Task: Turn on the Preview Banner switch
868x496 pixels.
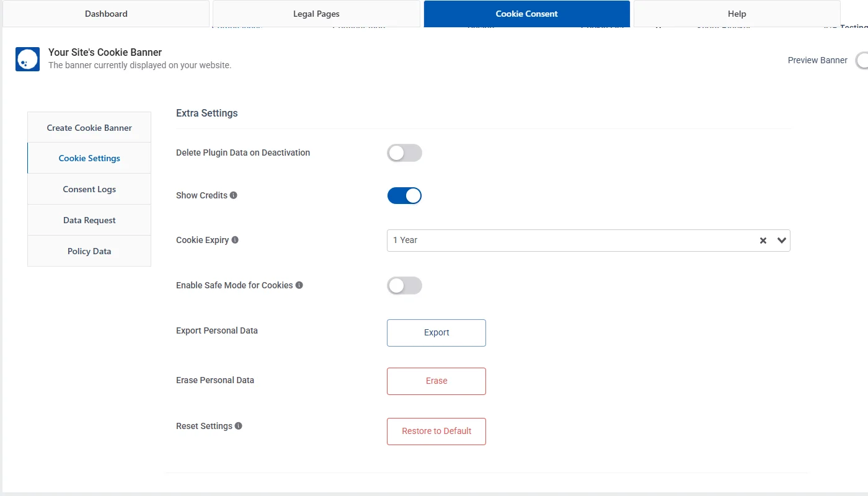Action: (861, 61)
